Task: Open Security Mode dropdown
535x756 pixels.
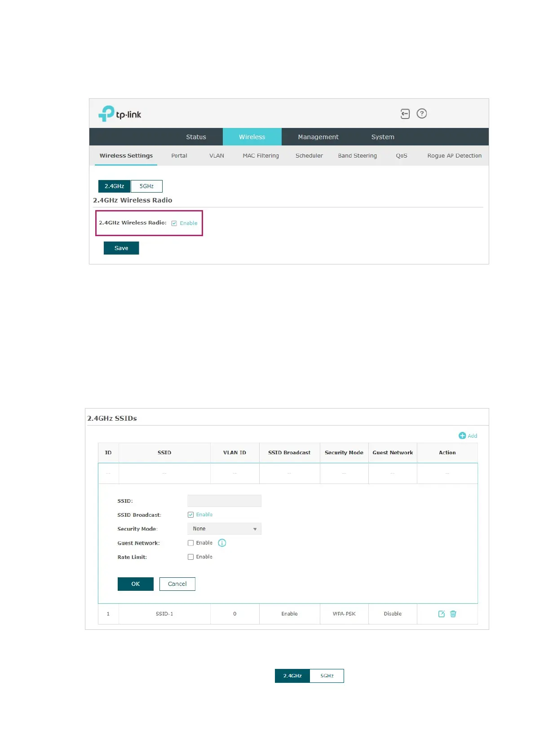Action: coord(224,529)
